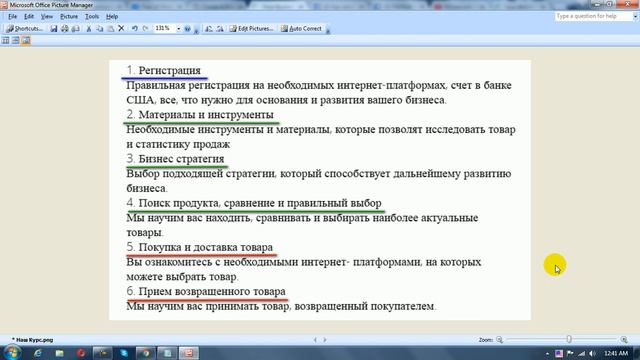The image size is (640, 360).
Task: Click the heading '1. Регистрация'
Action: tap(164, 70)
